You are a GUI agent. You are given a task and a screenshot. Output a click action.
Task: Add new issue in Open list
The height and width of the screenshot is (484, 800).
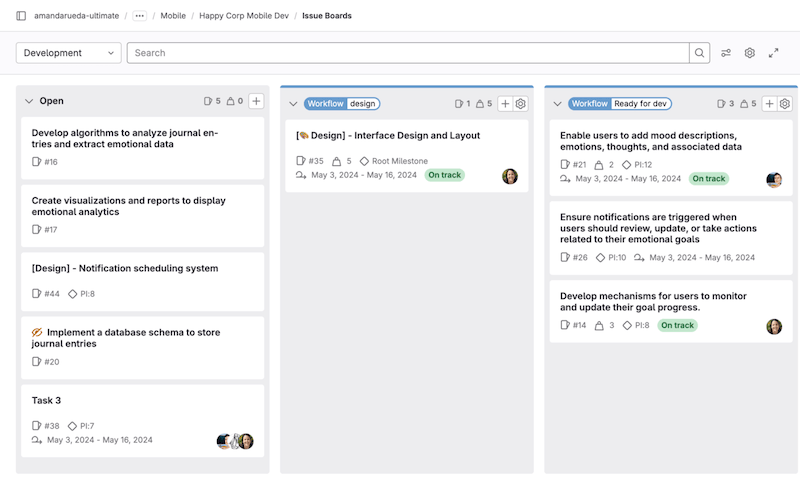(x=256, y=101)
